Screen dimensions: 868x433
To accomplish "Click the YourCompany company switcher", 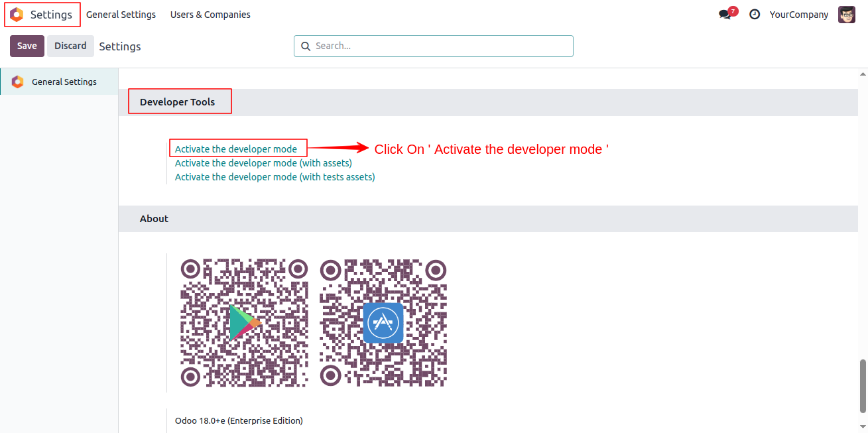I will [799, 15].
